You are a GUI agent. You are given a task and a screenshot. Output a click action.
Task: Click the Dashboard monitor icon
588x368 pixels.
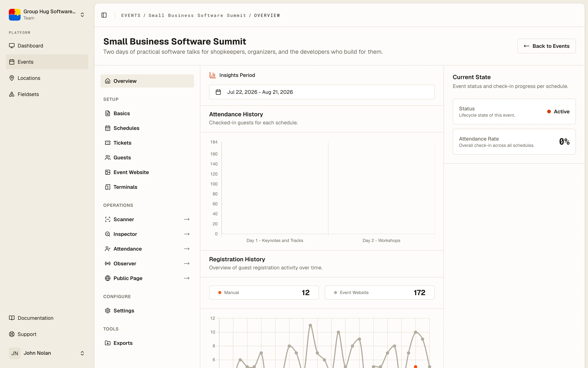(12, 45)
